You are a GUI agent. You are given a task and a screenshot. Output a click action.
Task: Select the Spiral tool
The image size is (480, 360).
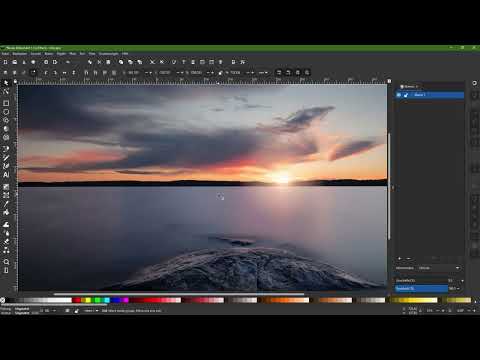pos(6,137)
